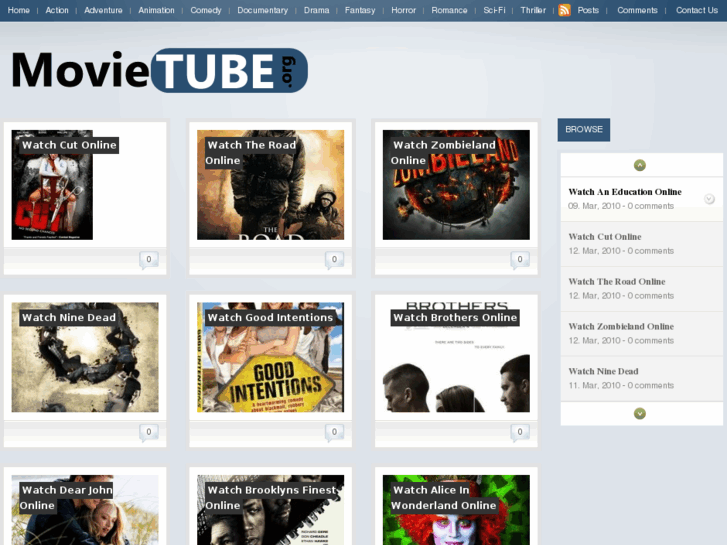Click the MovieTUBE.org logo

pyautogui.click(x=159, y=71)
